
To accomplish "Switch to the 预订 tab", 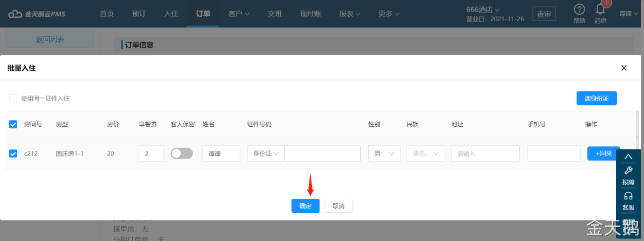I will point(139,14).
